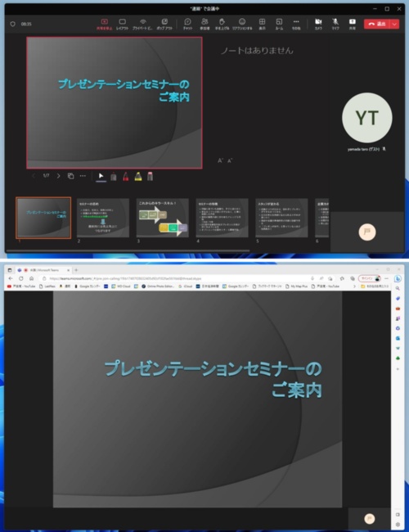This screenshot has width=409, height=532.
Task: Open the Layout (レイアウト) option
Action: point(123,24)
